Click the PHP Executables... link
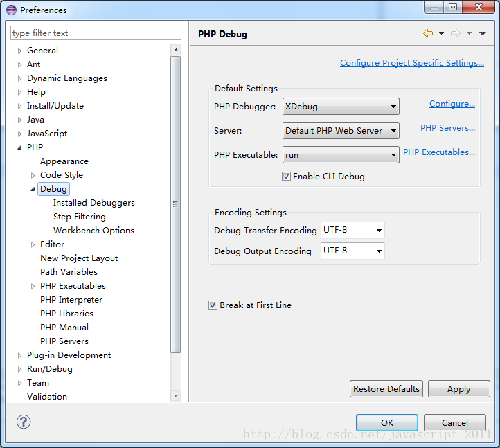Image resolution: width=500 pixels, height=448 pixels. 439,152
